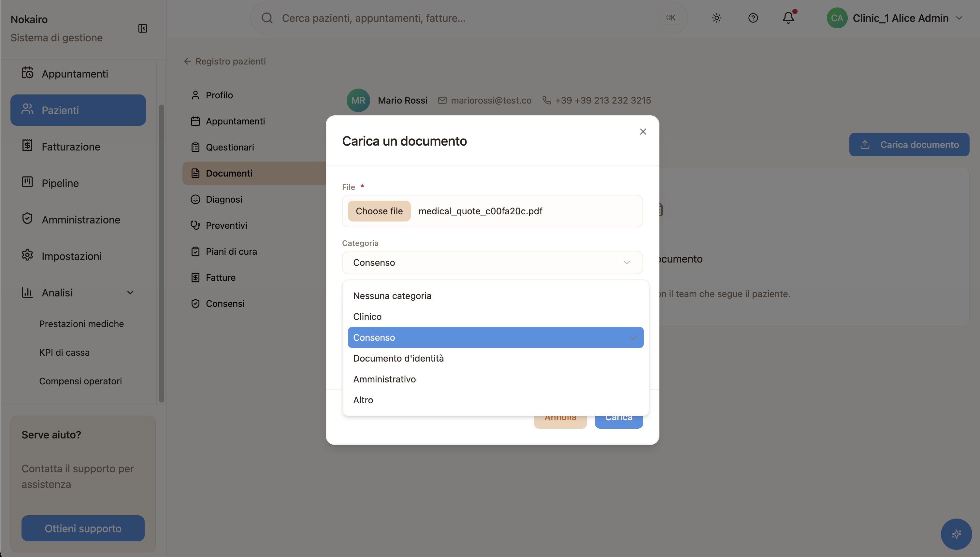Select Clinico category option
Viewport: 980px width, 557px height.
495,316
